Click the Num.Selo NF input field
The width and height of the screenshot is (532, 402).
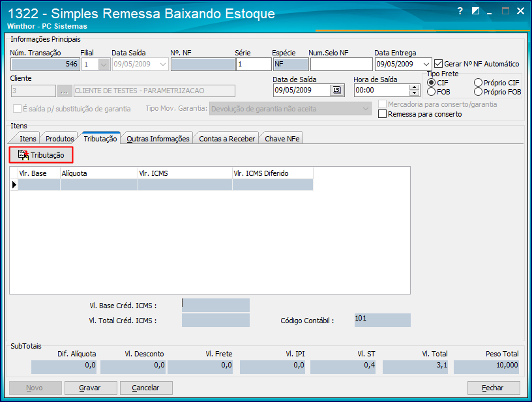[341, 64]
